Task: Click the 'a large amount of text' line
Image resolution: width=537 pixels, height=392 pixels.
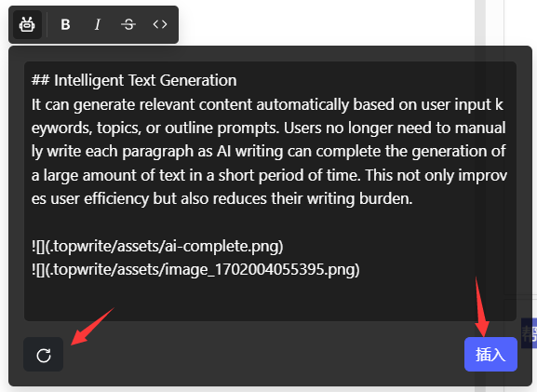Action: click(x=269, y=175)
